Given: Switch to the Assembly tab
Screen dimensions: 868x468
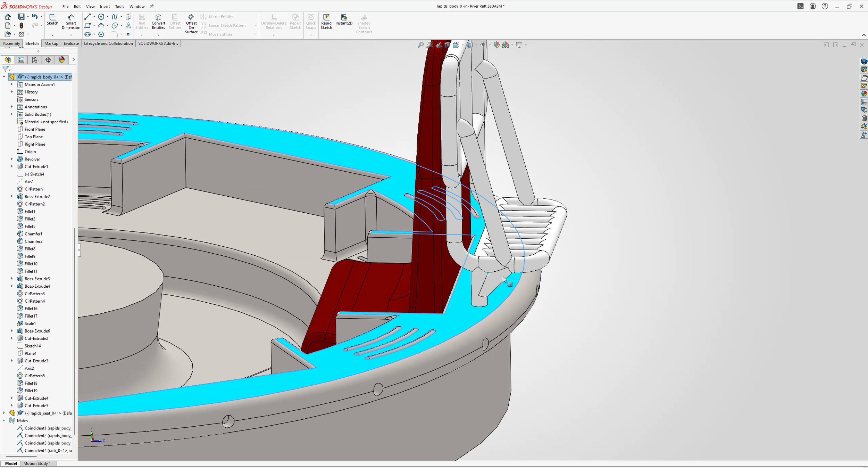Looking at the screenshot, I should [11, 43].
